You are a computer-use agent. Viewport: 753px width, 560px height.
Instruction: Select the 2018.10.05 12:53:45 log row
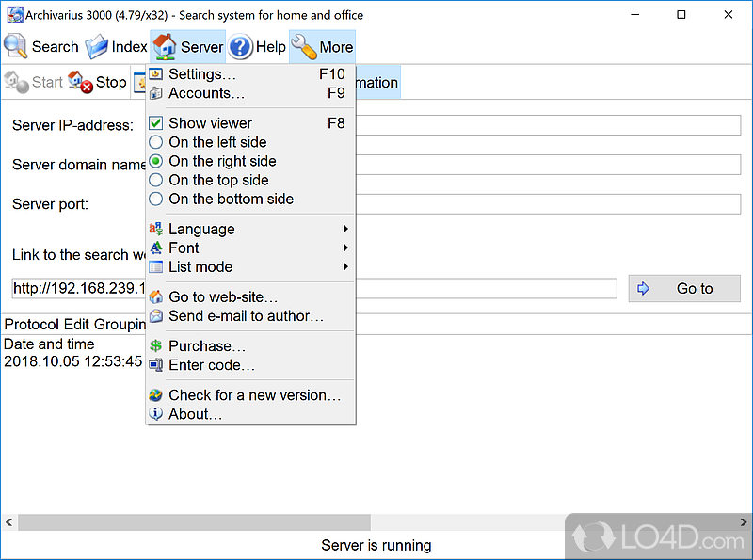click(x=73, y=361)
